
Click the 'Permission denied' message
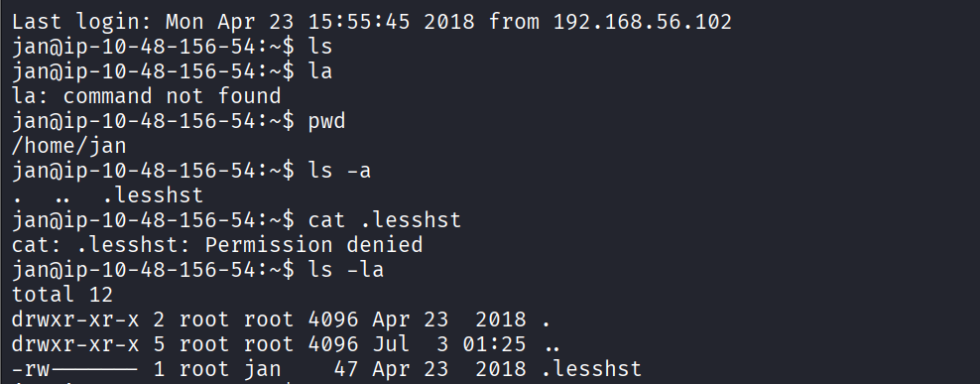(x=313, y=244)
